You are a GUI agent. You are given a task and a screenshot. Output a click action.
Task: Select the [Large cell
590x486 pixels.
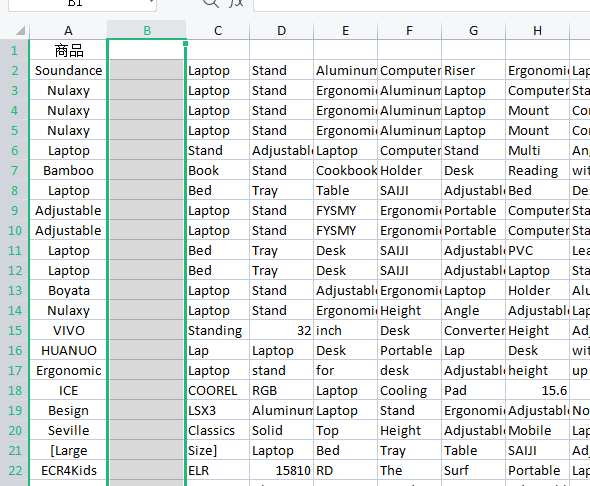[68, 450]
